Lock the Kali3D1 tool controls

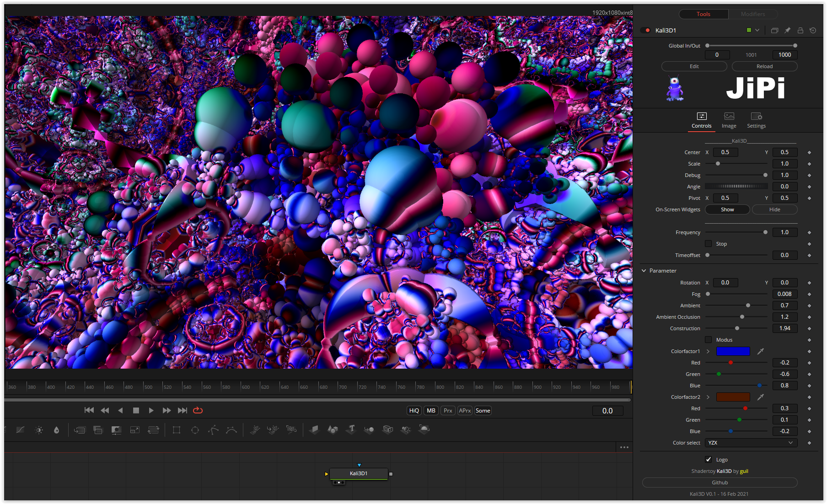point(800,30)
